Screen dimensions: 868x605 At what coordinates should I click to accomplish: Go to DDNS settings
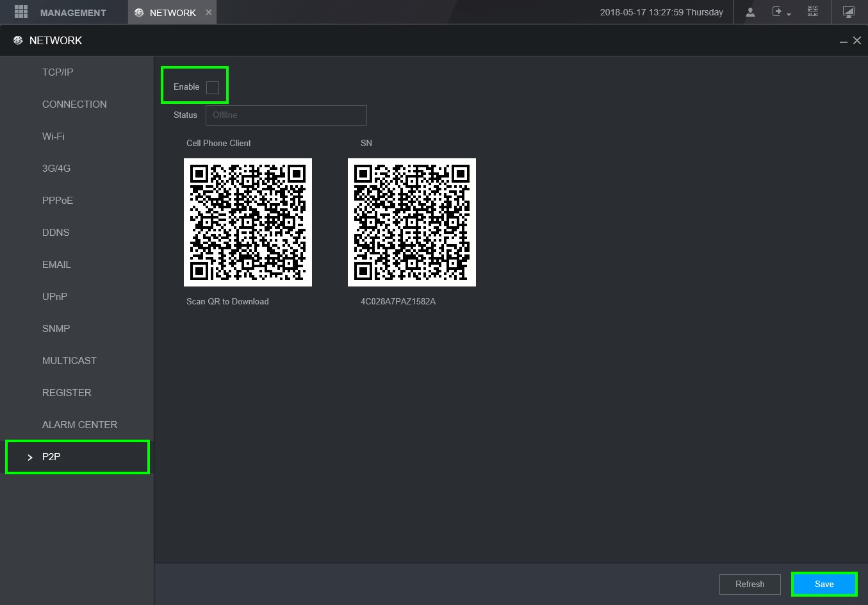pyautogui.click(x=56, y=232)
